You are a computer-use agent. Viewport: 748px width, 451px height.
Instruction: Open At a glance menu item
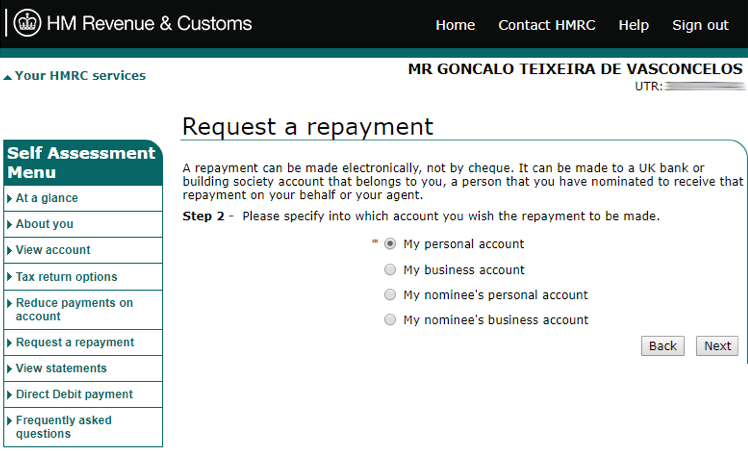coord(47,198)
